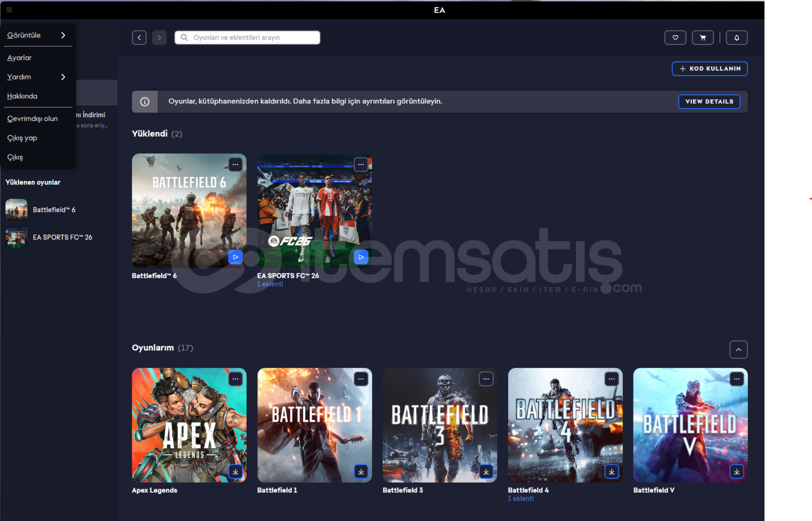Click the Yüklendi section heading
Viewport: 812px width, 521px height.
(x=150, y=134)
